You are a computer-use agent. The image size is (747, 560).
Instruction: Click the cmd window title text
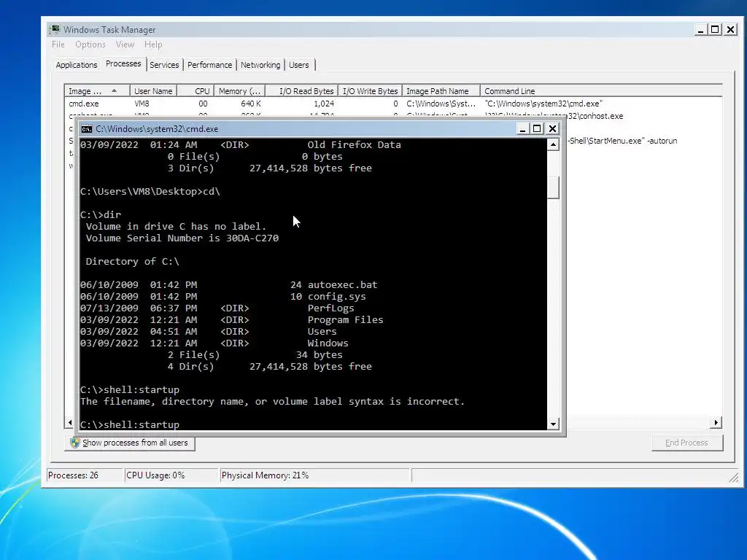click(x=157, y=129)
